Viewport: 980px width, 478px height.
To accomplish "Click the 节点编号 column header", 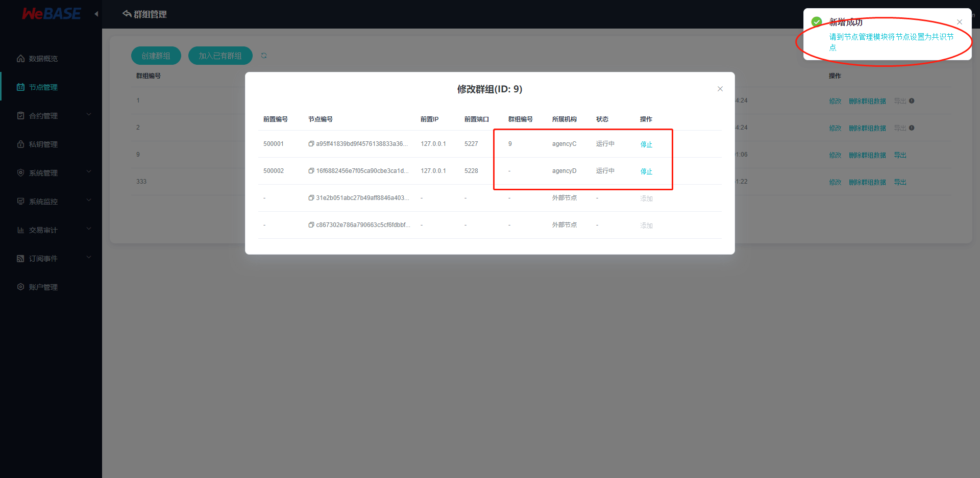I will (x=320, y=119).
